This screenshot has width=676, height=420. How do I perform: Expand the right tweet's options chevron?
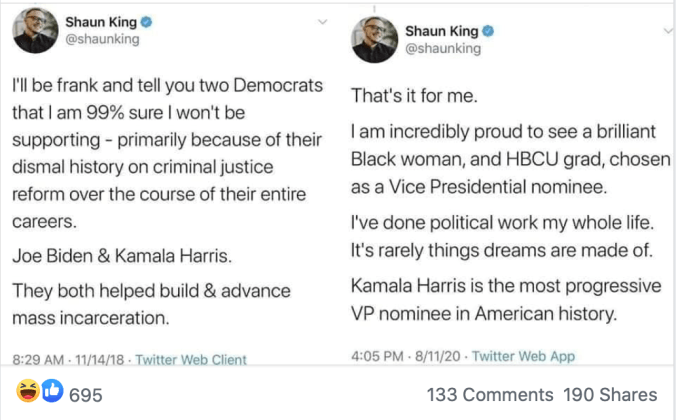[x=658, y=28]
